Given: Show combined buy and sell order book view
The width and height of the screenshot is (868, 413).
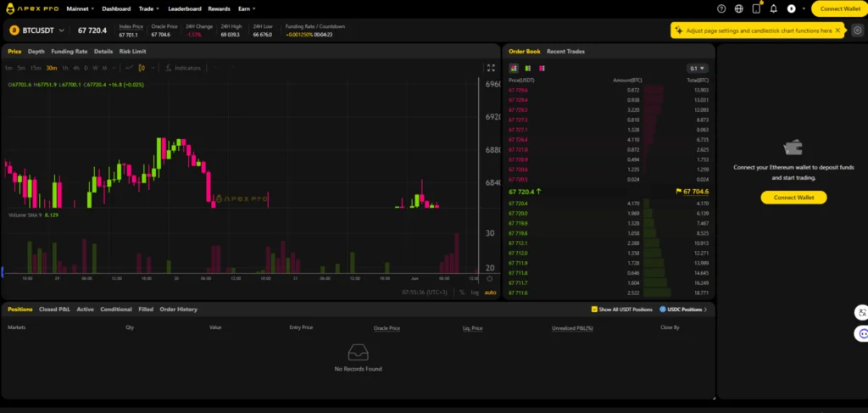Looking at the screenshot, I should (514, 68).
